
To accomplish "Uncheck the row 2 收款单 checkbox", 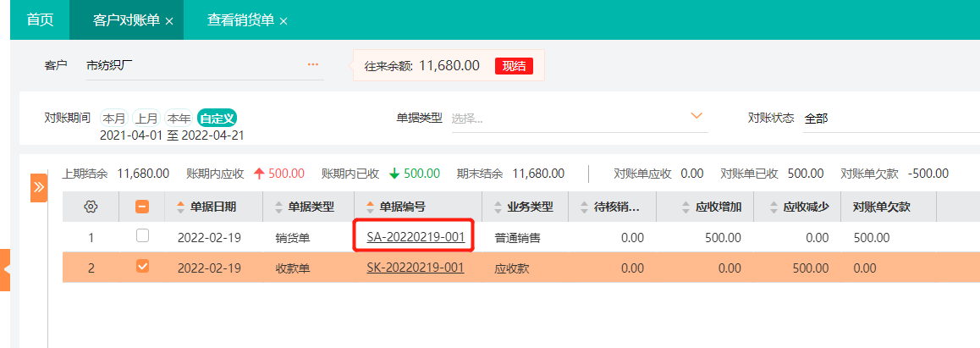I will click(142, 267).
